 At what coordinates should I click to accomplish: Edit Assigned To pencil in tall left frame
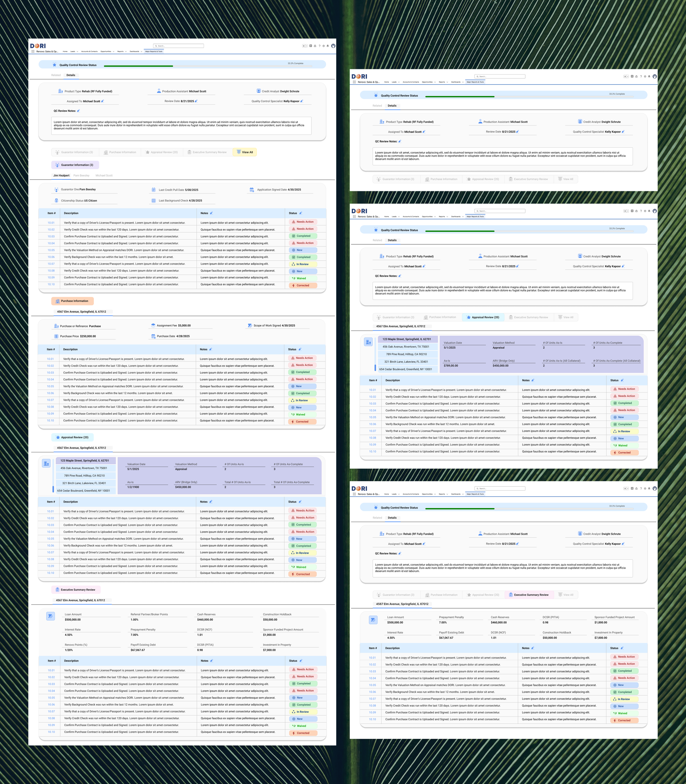103,101
